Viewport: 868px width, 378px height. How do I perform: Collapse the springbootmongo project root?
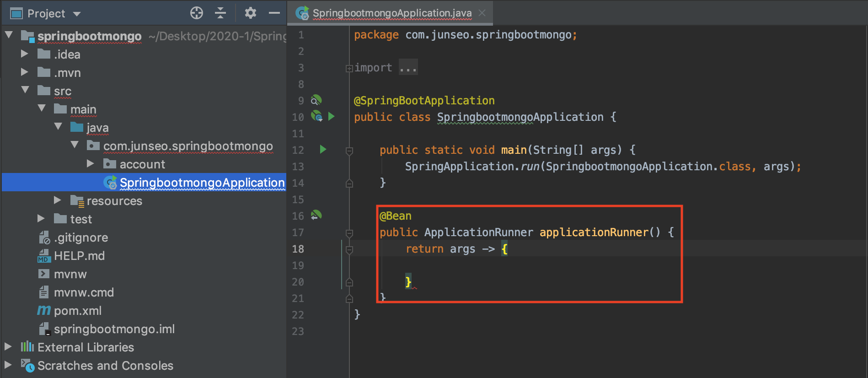[x=9, y=35]
